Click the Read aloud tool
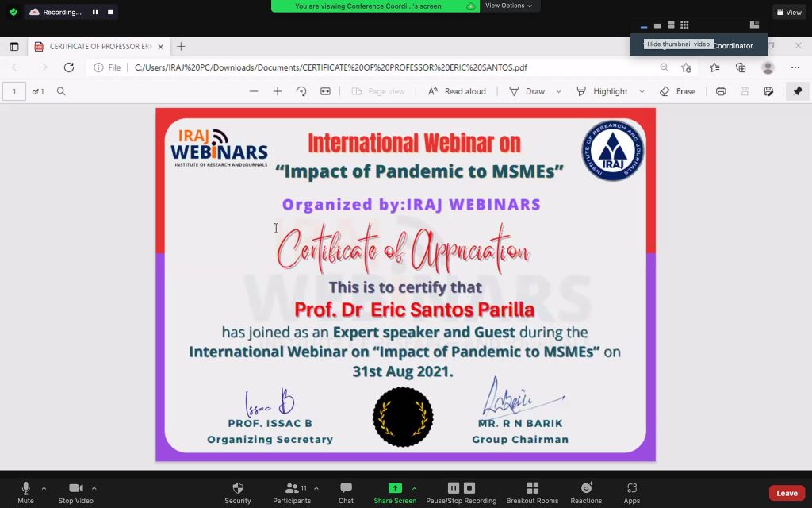This screenshot has height=508, width=812. click(457, 91)
